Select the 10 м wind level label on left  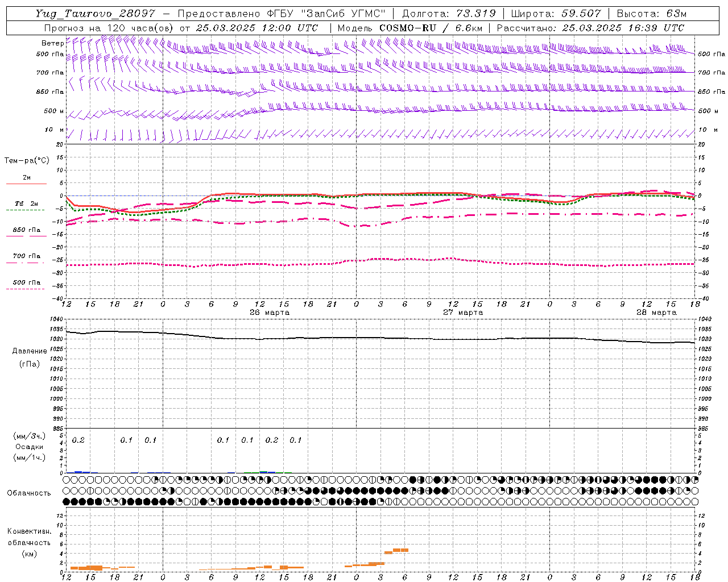pos(55,130)
